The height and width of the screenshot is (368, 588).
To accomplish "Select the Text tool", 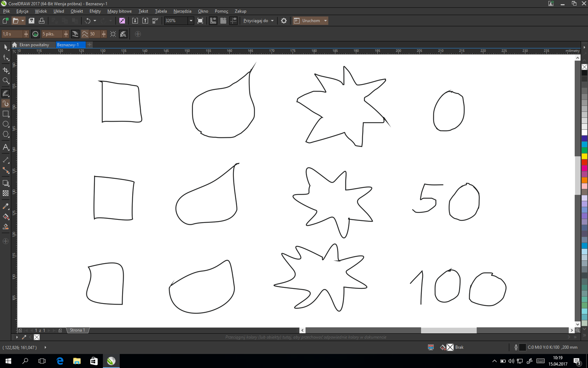I will tap(6, 147).
